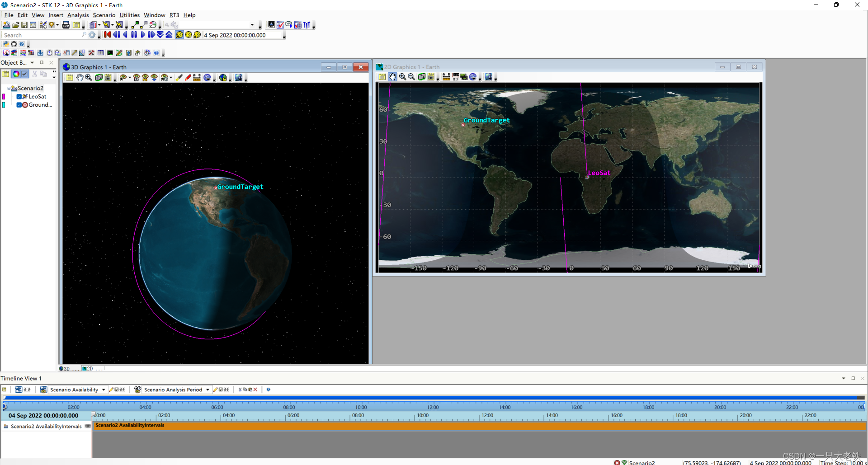
Task: Collapse the Scenario2 tree node
Action: 9,88
